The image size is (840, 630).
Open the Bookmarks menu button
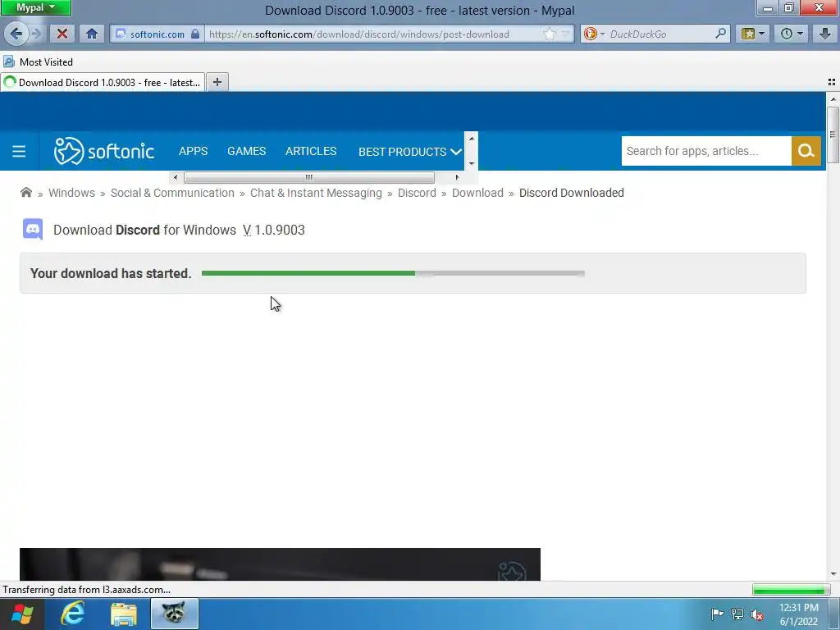point(752,34)
